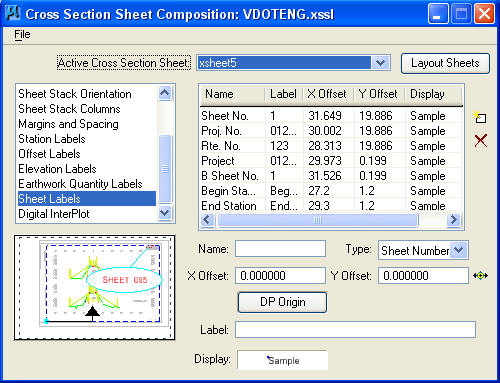The height and width of the screenshot is (383, 500).
Task: Expand the Type Sheet Number dropdown
Action: 459,250
